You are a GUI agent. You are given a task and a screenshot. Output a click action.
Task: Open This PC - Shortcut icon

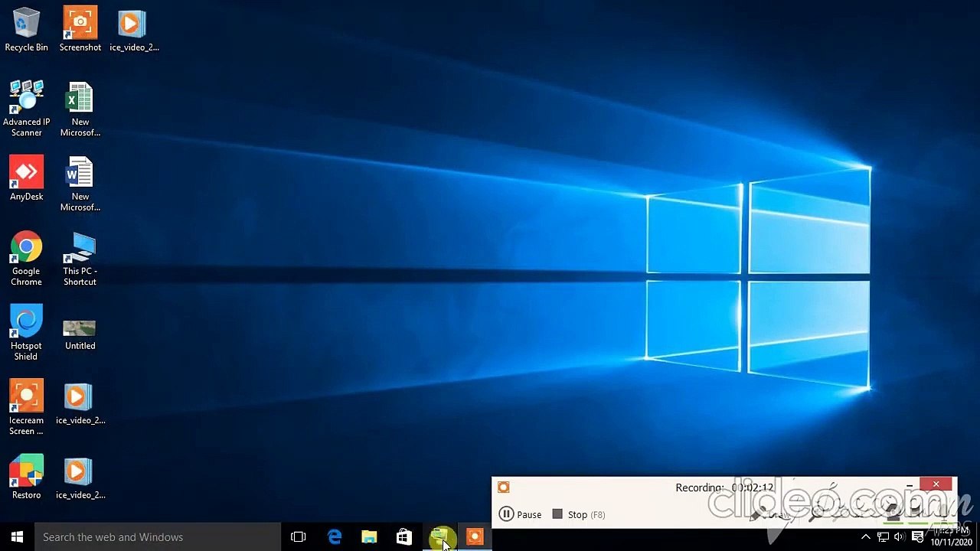pos(80,259)
